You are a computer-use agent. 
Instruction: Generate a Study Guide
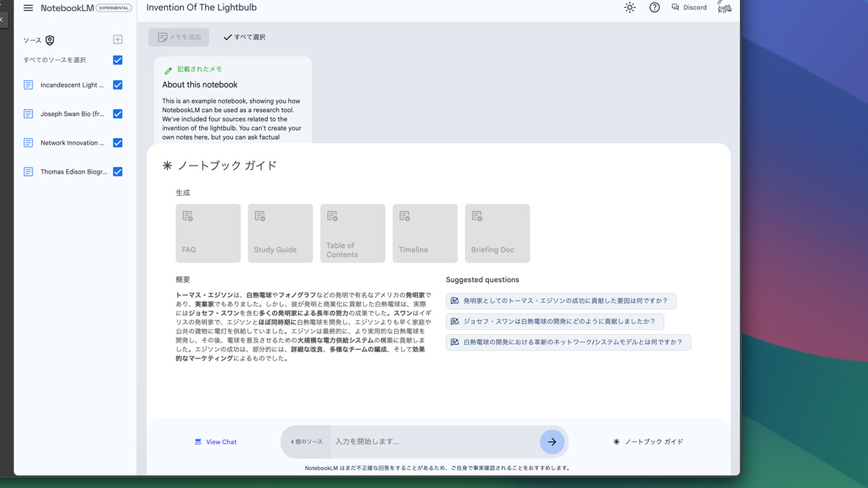tap(281, 233)
